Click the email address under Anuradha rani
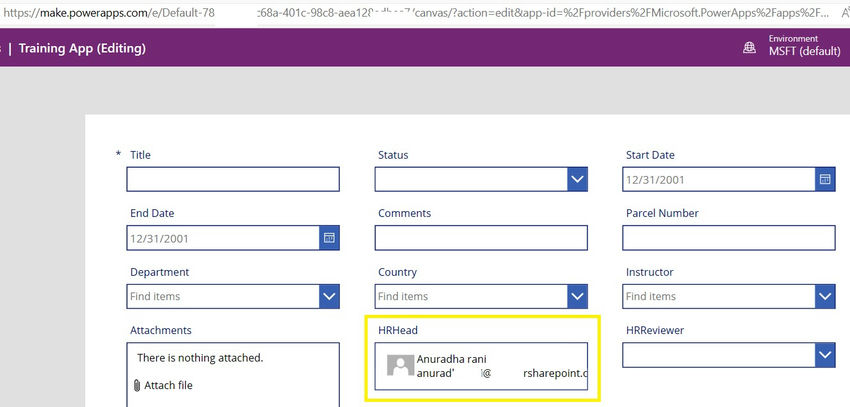 click(502, 373)
